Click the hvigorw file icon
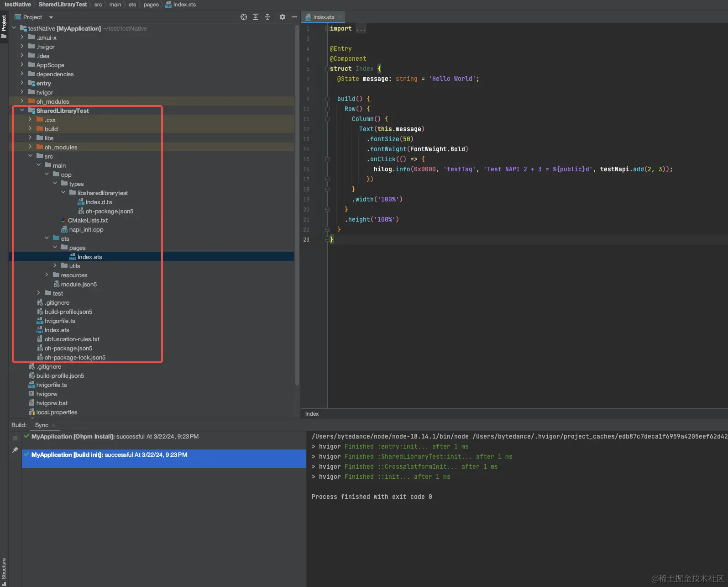This screenshot has width=728, height=587. pyautogui.click(x=31, y=394)
